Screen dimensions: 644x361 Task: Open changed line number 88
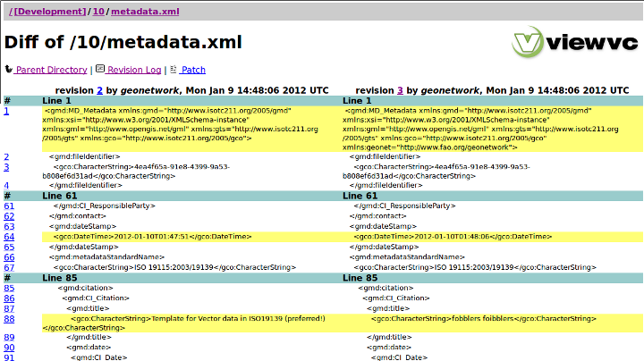(x=9, y=318)
